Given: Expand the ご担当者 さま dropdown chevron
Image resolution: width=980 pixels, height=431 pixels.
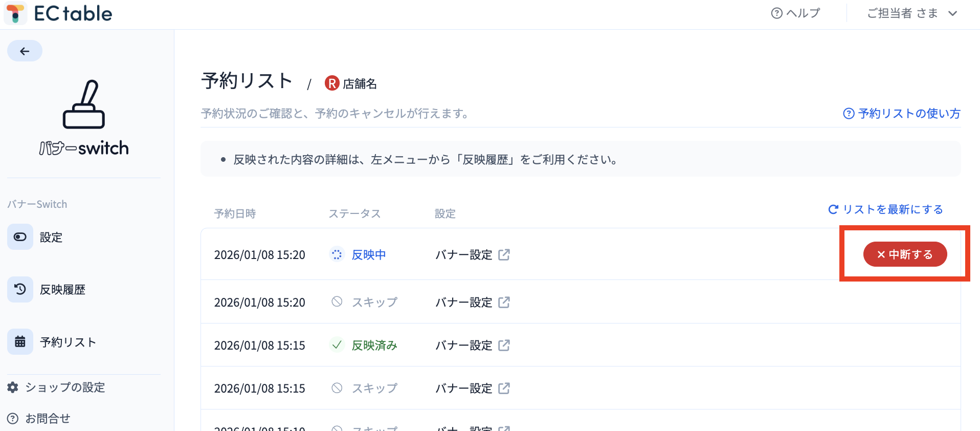Looking at the screenshot, I should tap(952, 14).
